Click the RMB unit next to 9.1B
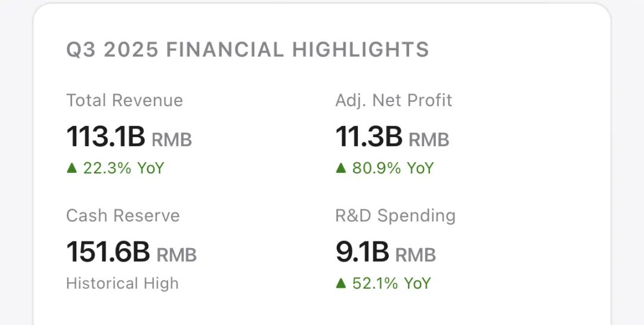The width and height of the screenshot is (644, 325). tap(416, 255)
